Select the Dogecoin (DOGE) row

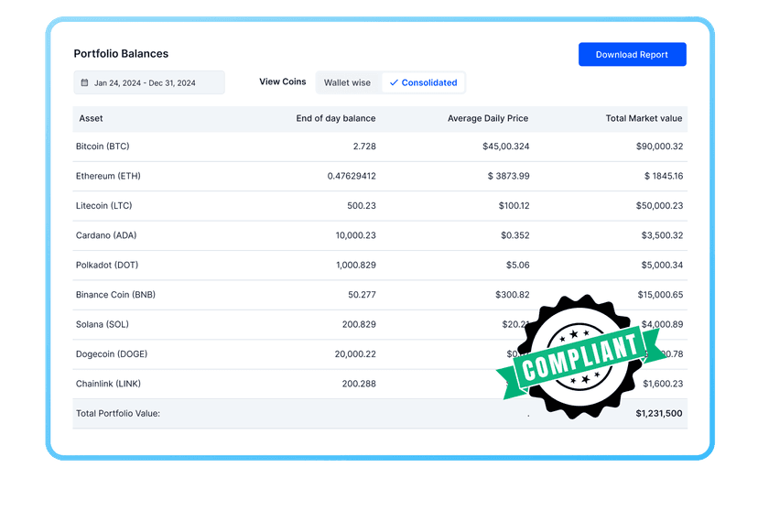click(275, 354)
